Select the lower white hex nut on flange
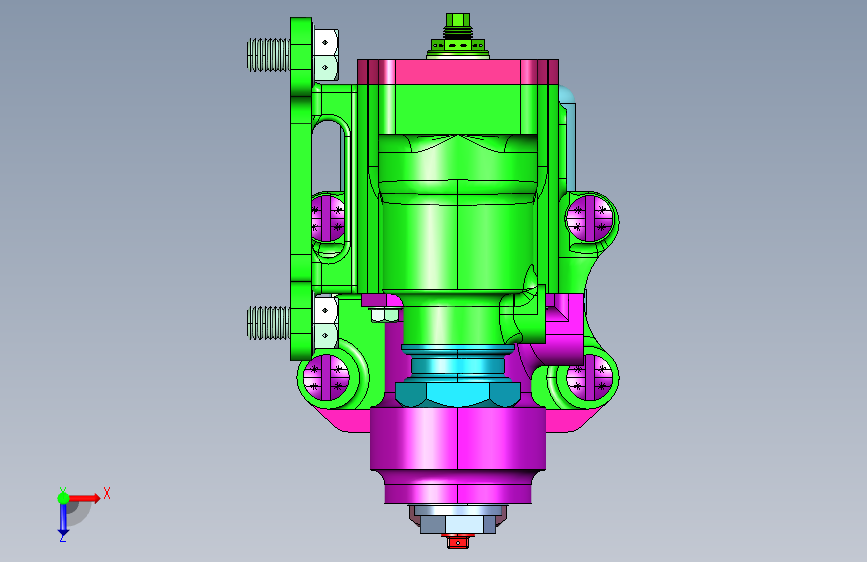This screenshot has height=562, width=867. pyautogui.click(x=326, y=322)
